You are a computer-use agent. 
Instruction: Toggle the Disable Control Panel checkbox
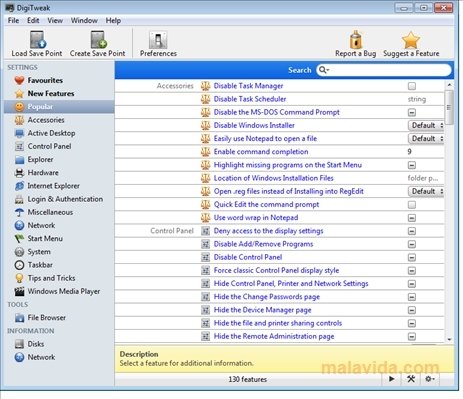tap(412, 257)
